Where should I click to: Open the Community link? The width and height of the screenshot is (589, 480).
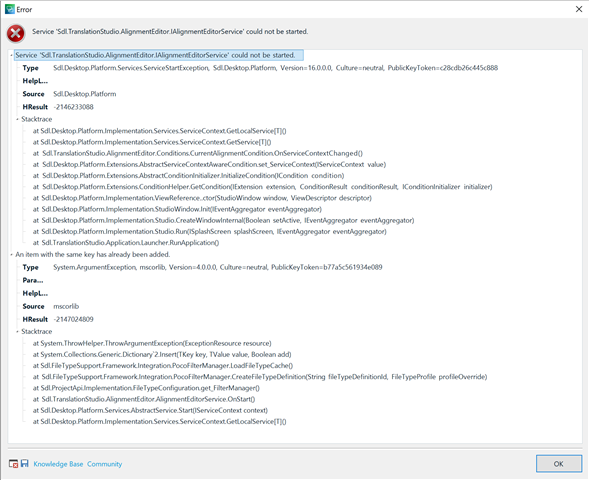[104, 464]
